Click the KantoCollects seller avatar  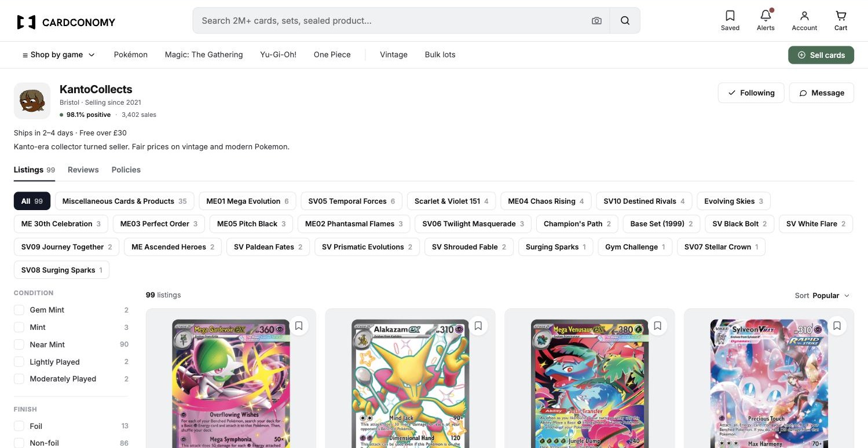click(x=32, y=101)
